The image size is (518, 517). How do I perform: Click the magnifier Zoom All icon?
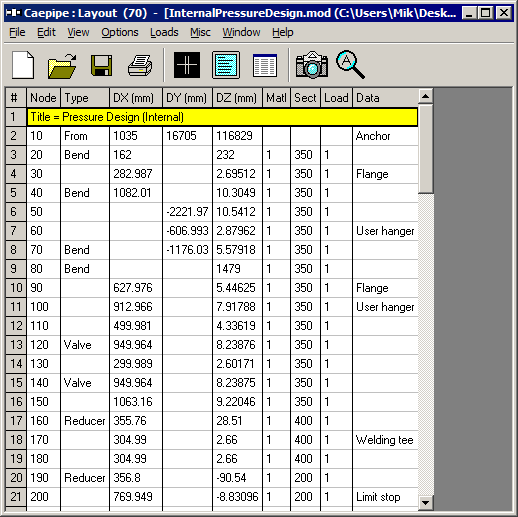coord(350,65)
